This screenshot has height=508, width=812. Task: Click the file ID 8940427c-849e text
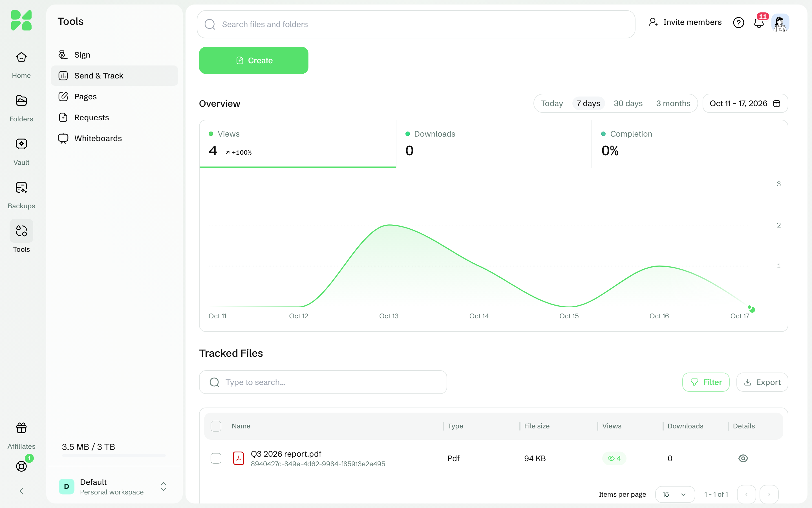point(318,464)
